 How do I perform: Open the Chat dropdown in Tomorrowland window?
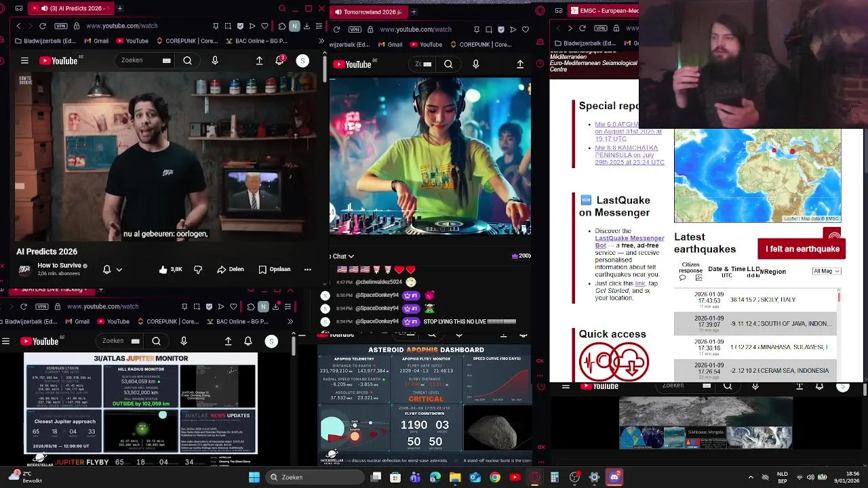[x=342, y=256]
